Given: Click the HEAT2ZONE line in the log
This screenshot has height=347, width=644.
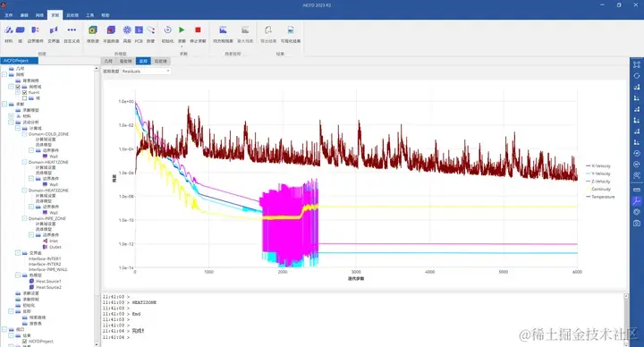Looking at the screenshot, I should click(x=144, y=302).
